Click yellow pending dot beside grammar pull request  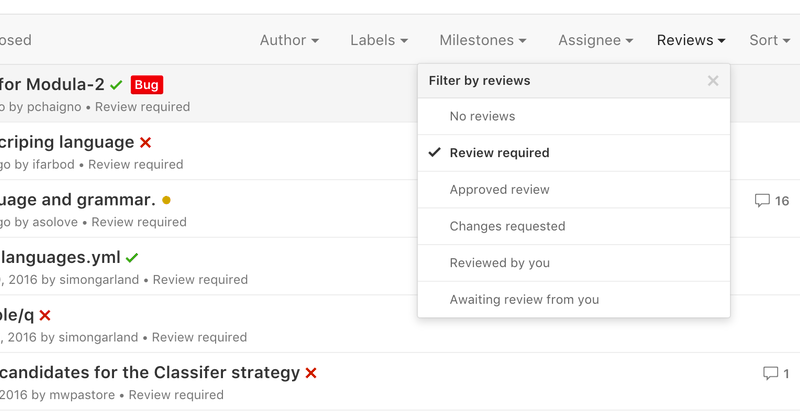166,200
